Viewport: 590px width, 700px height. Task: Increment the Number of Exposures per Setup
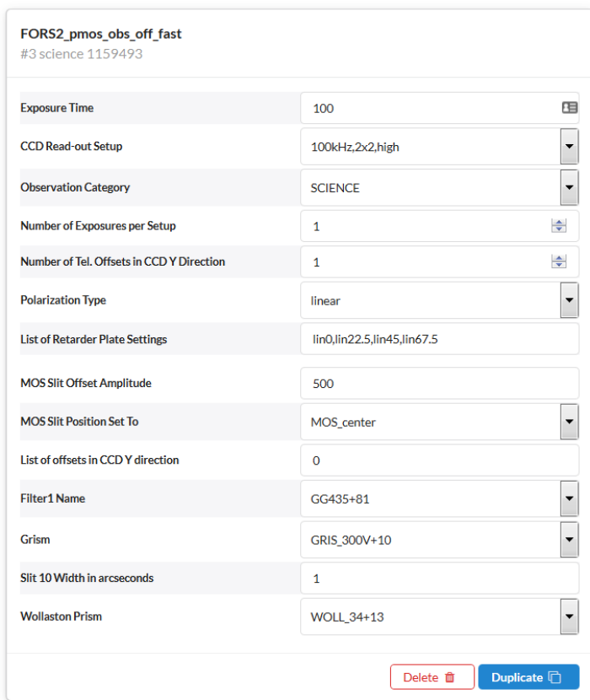coord(558,221)
